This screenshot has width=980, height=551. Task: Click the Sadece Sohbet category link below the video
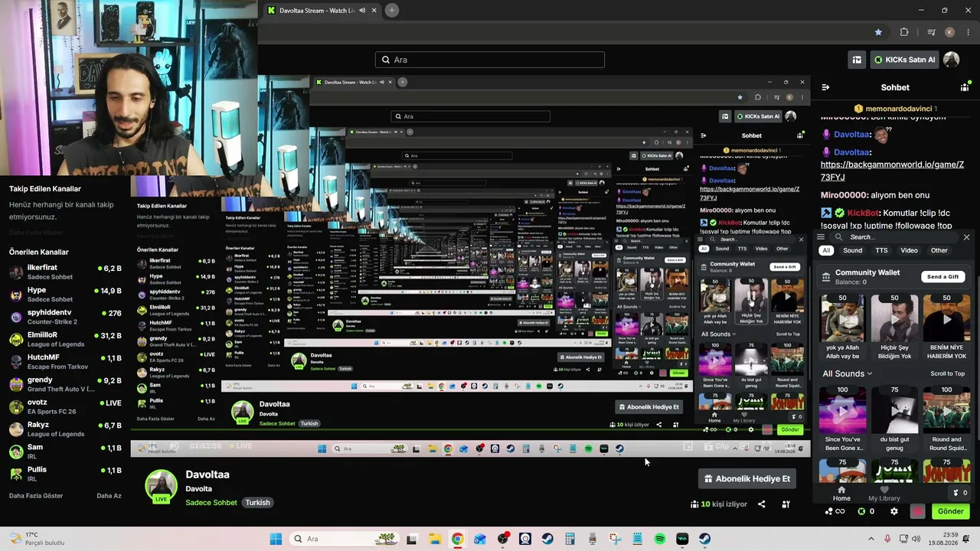pos(211,503)
